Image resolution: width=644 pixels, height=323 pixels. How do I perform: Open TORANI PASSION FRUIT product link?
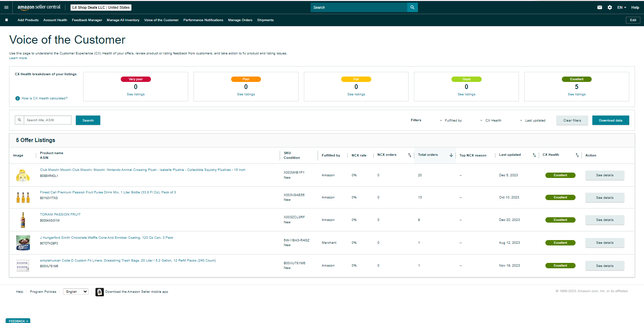(x=60, y=215)
